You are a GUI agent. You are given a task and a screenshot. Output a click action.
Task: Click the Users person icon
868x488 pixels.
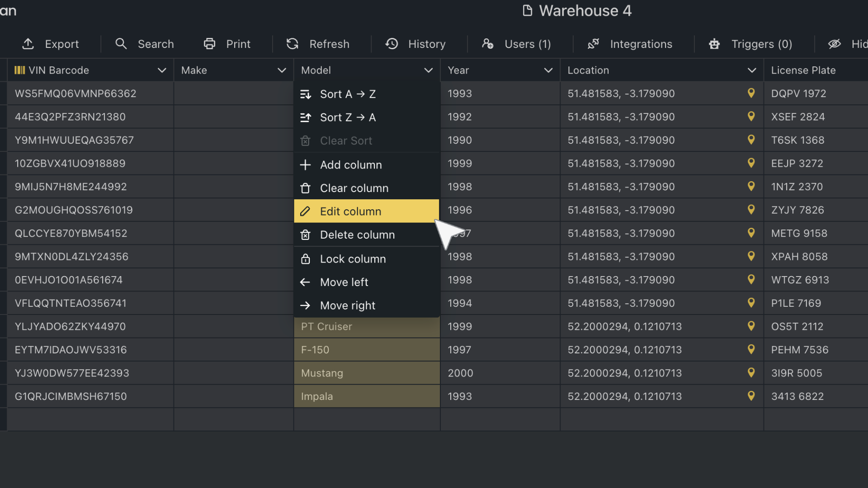tap(487, 44)
